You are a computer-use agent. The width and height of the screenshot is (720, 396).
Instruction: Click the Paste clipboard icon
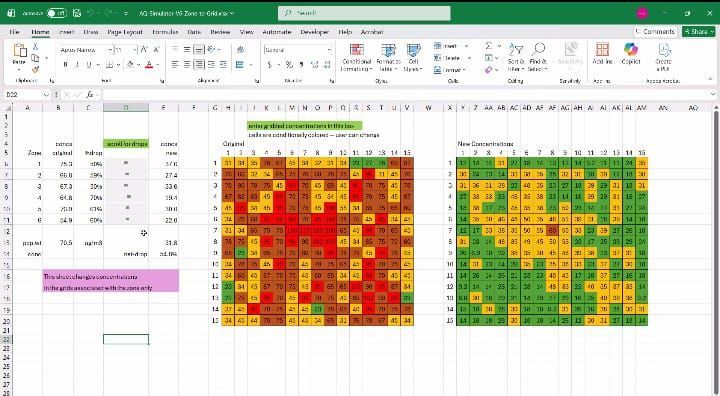tap(19, 51)
